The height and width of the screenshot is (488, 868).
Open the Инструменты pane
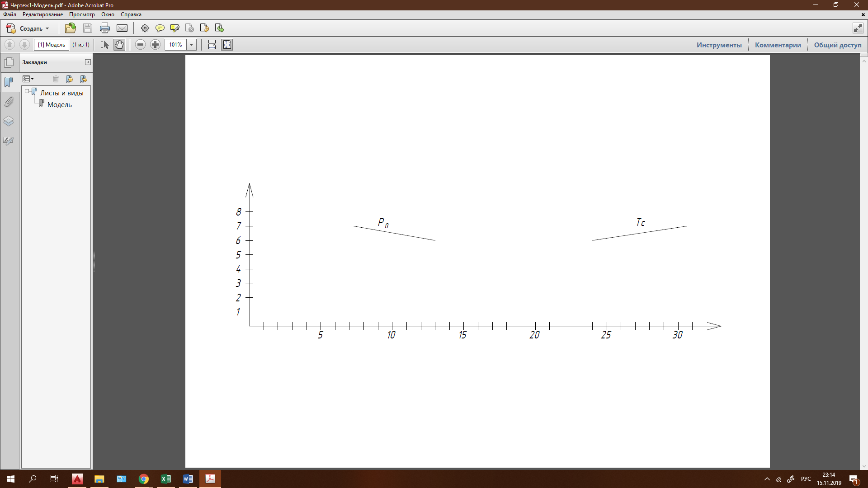[x=719, y=45]
